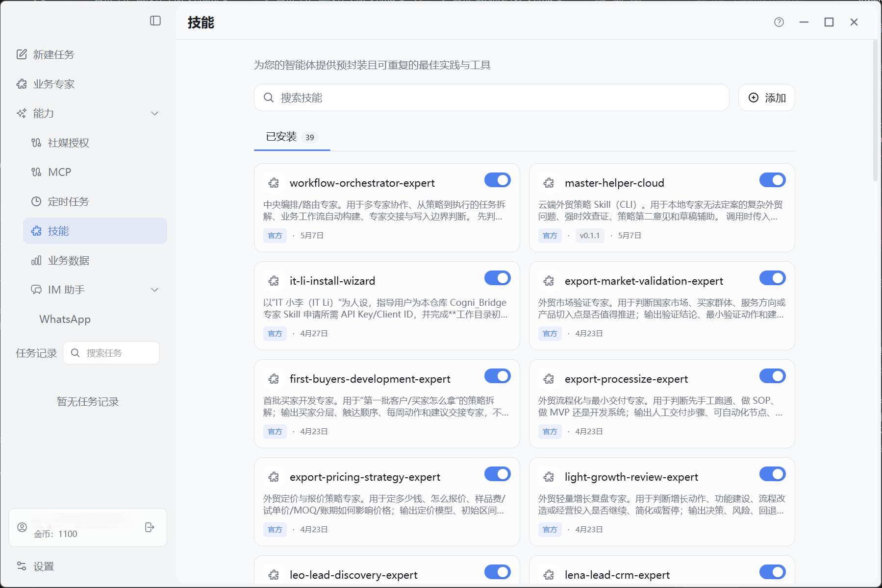Collapse the 能力 section chevron
This screenshot has width=882, height=588.
(155, 113)
